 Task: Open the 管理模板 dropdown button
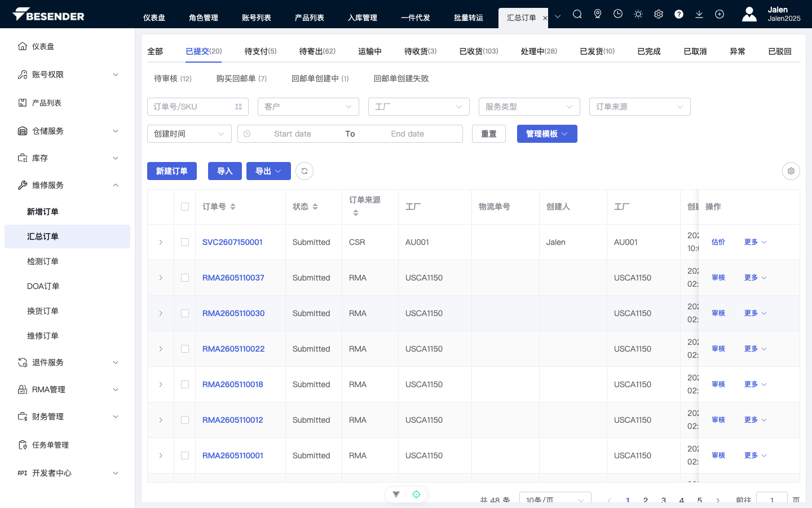click(547, 134)
